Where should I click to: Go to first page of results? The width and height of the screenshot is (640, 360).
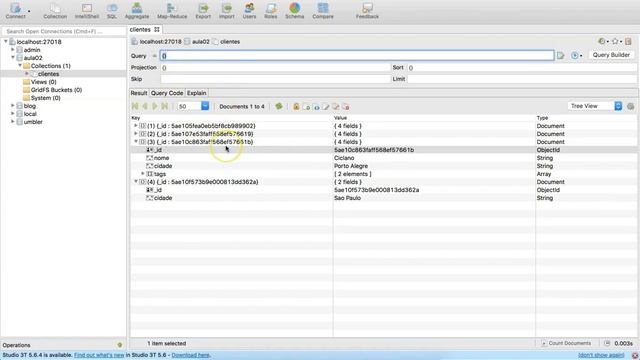click(x=135, y=107)
